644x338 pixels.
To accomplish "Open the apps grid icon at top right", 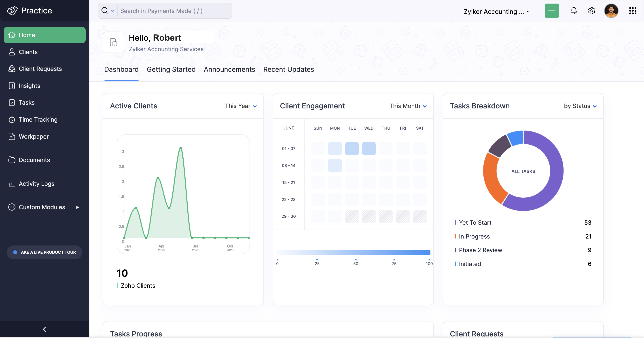I will [x=633, y=11].
